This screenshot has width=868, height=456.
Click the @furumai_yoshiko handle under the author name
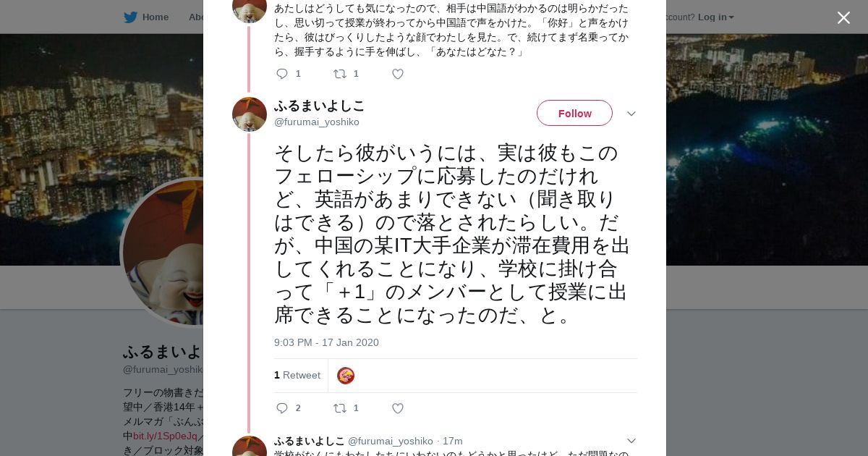(x=316, y=122)
